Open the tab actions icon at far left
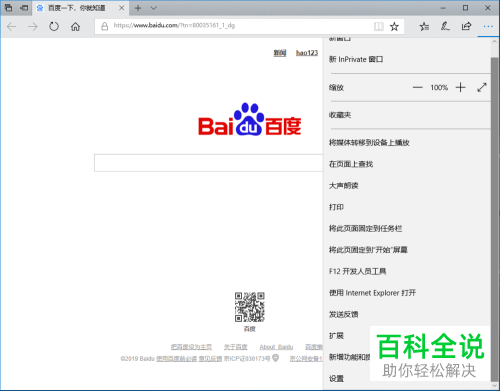 pyautogui.click(x=8, y=8)
